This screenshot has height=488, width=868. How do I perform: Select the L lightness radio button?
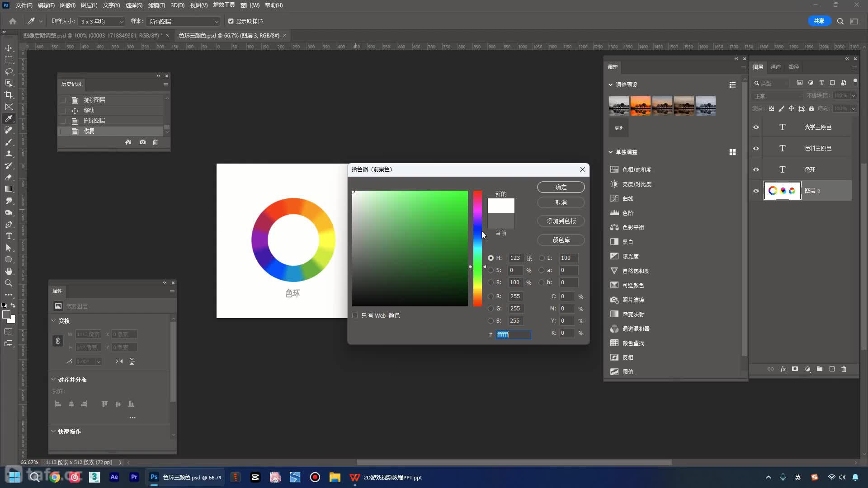point(542,258)
